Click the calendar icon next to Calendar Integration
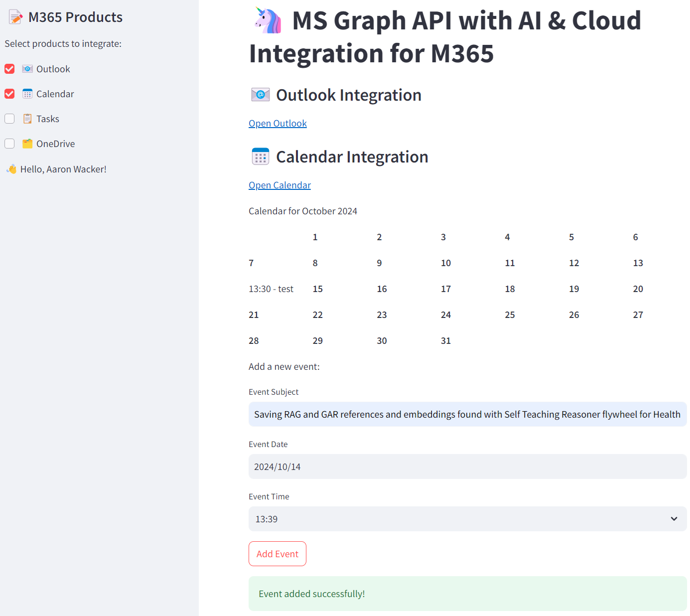The width and height of the screenshot is (690, 616). click(x=260, y=156)
